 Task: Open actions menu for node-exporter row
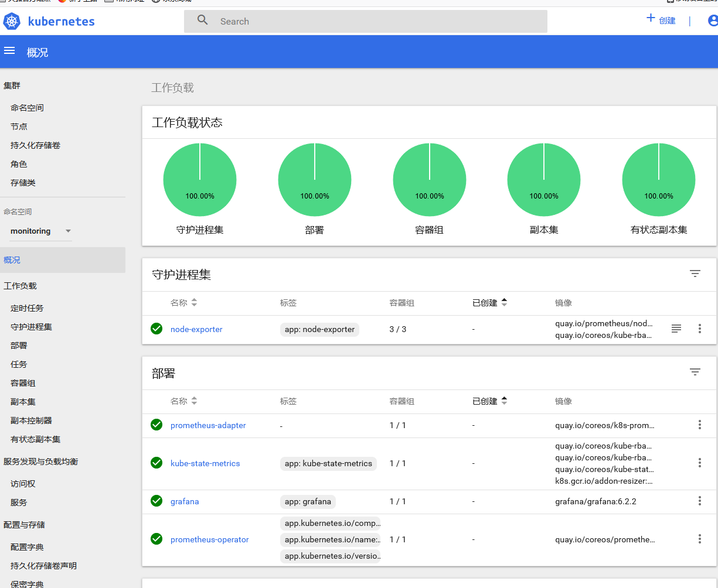tap(700, 329)
